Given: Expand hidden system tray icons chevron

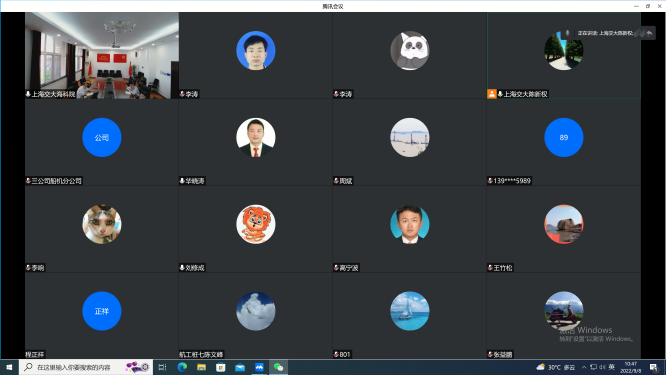Looking at the screenshot, I should point(584,367).
